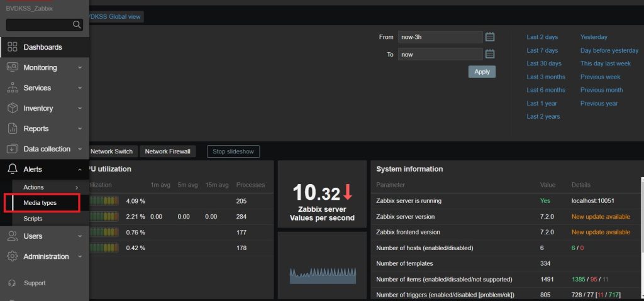Screen dimensions: 644x301
Task: Click the Monitoring screen icon
Action: coord(12,67)
